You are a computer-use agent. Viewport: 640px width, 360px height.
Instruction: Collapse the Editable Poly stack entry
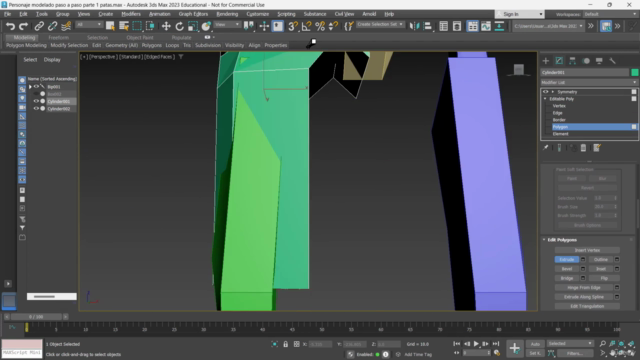pos(545,99)
